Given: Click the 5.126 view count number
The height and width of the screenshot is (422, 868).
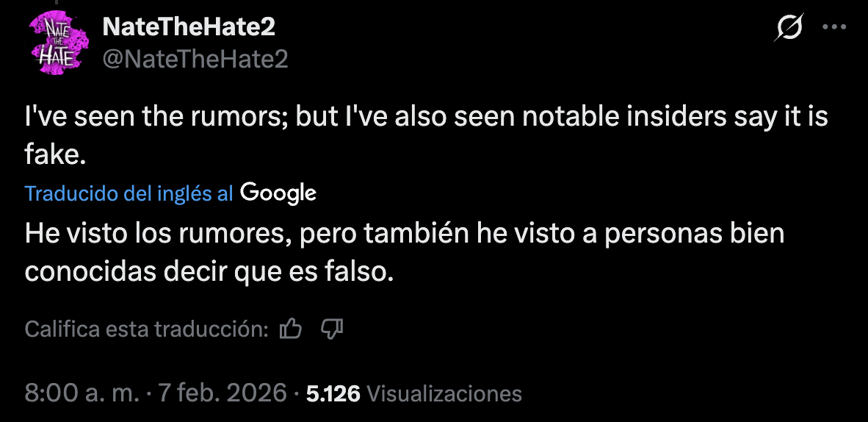Looking at the screenshot, I should pos(333,394).
